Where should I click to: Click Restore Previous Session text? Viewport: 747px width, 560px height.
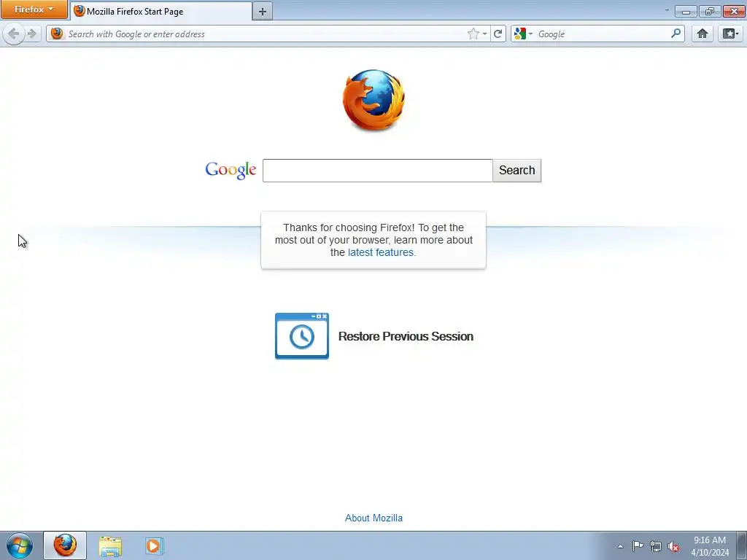(x=406, y=336)
